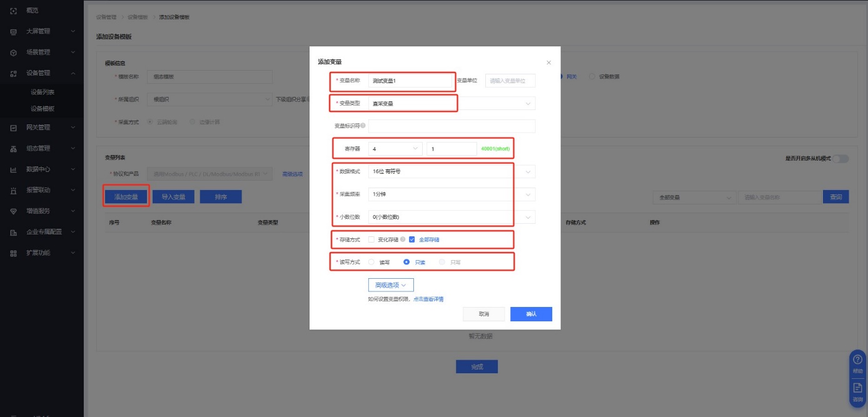Viewport: 868px width, 417px height.
Task: Open the 数据格式 dropdown
Action: click(x=452, y=171)
